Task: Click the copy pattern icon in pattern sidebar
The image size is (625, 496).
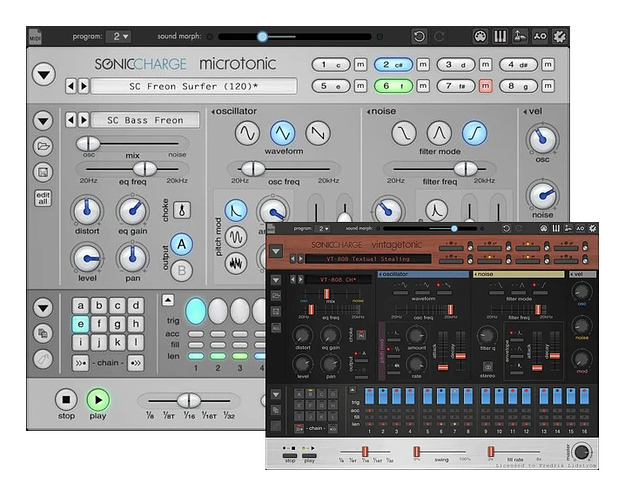Action: pos(43,333)
